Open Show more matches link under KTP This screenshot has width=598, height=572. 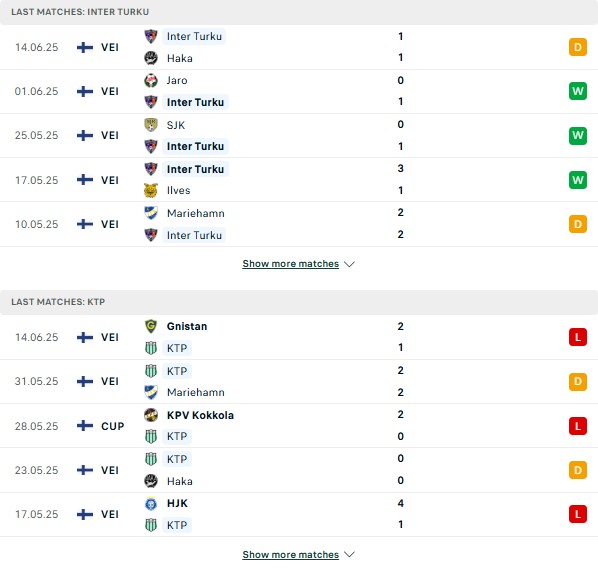point(291,554)
